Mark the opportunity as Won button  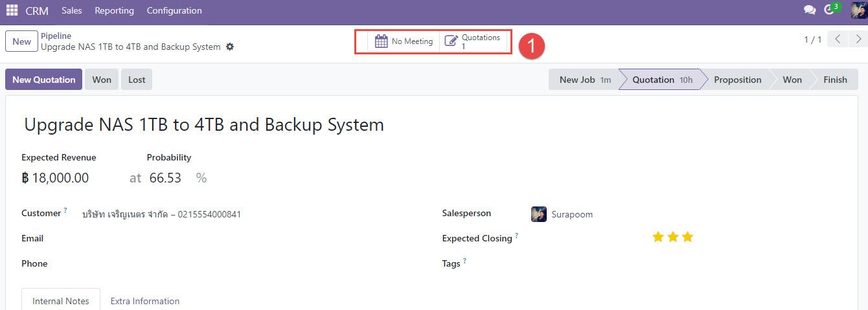101,80
